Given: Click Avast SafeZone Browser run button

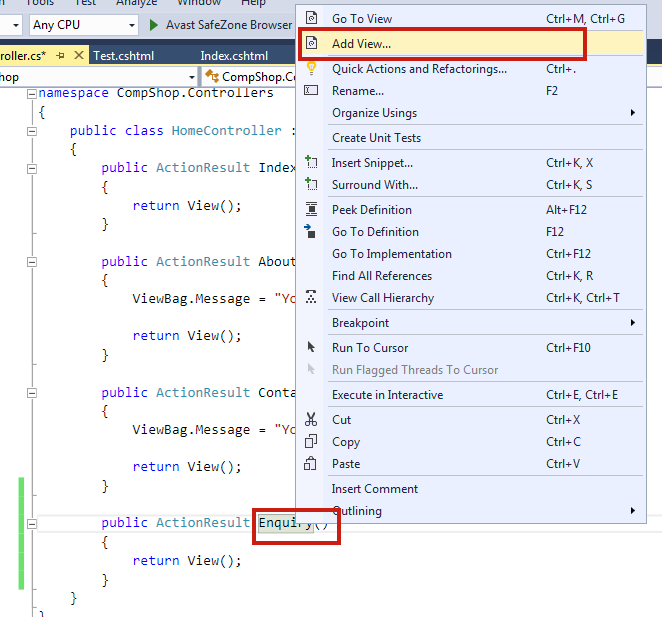Looking at the screenshot, I should point(220,25).
